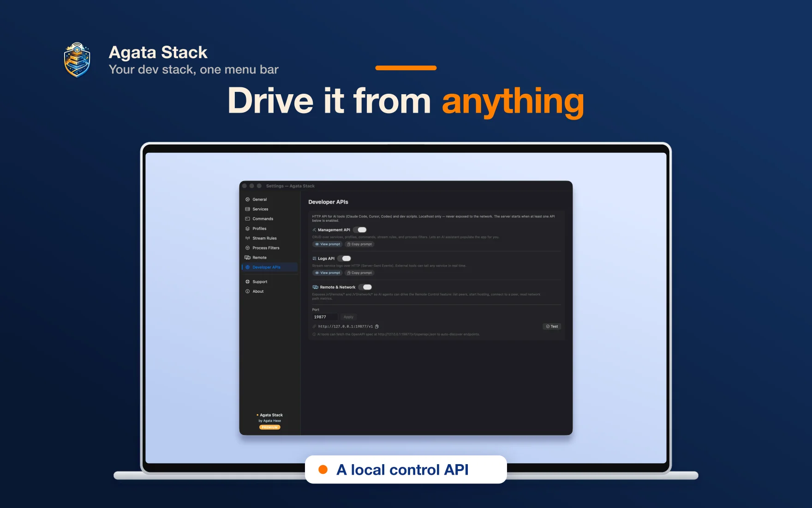Click View prompt under Logs API
Viewport: 812px width, 508px height.
point(328,273)
